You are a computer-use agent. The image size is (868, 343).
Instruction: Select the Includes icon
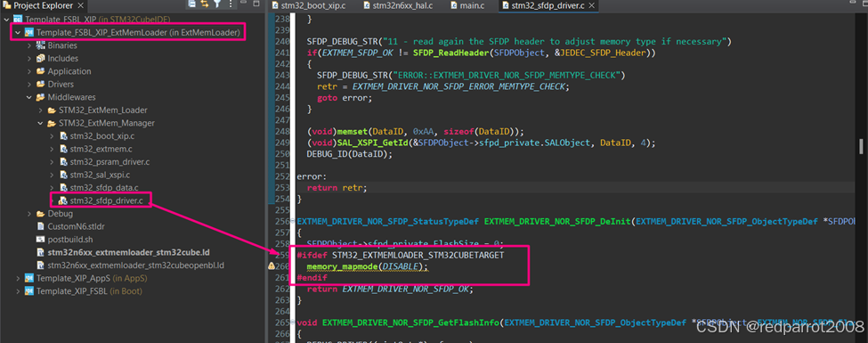coord(40,58)
